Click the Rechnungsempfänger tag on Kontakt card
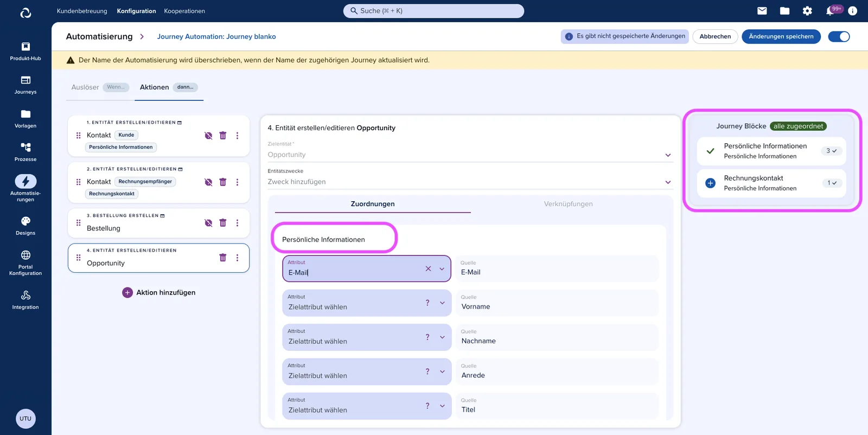Viewport: 868px width, 435px height. (x=145, y=182)
